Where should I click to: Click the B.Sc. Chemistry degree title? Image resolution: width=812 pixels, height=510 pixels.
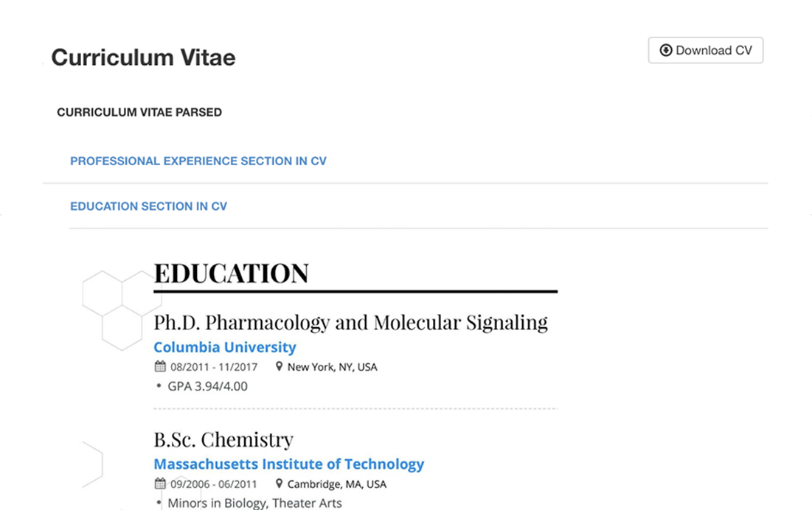[223, 440]
